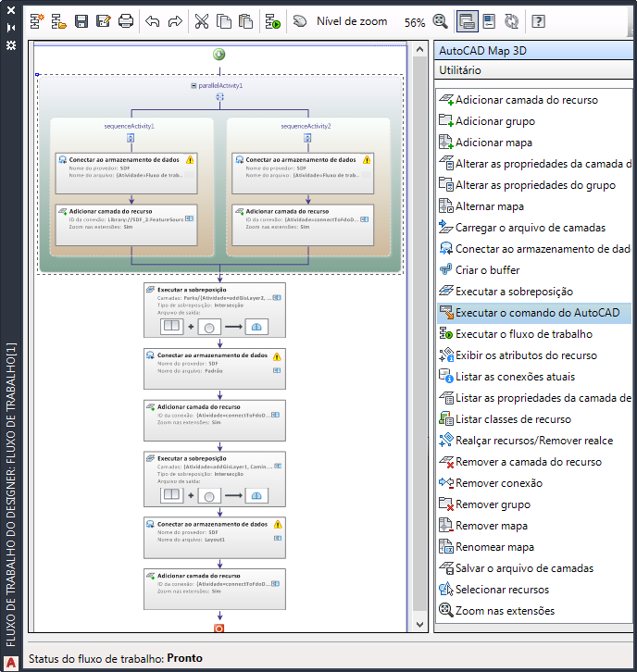Toggle the activity panel view button
637x672 pixels.
click(468, 21)
